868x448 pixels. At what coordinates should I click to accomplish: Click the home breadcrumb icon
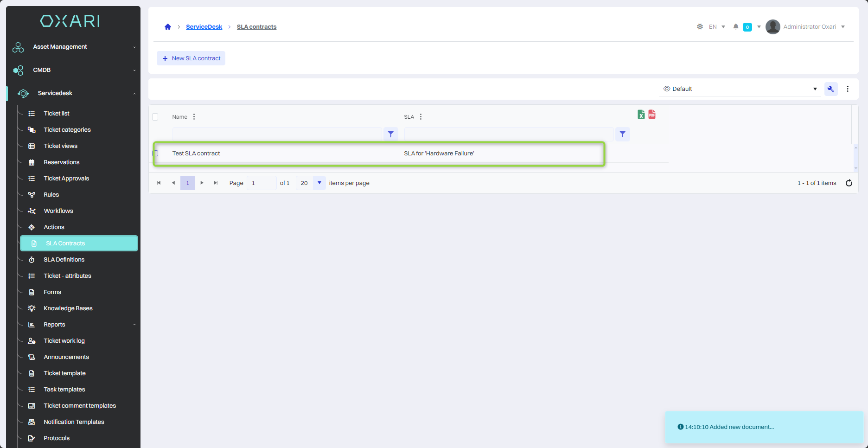[x=168, y=27]
